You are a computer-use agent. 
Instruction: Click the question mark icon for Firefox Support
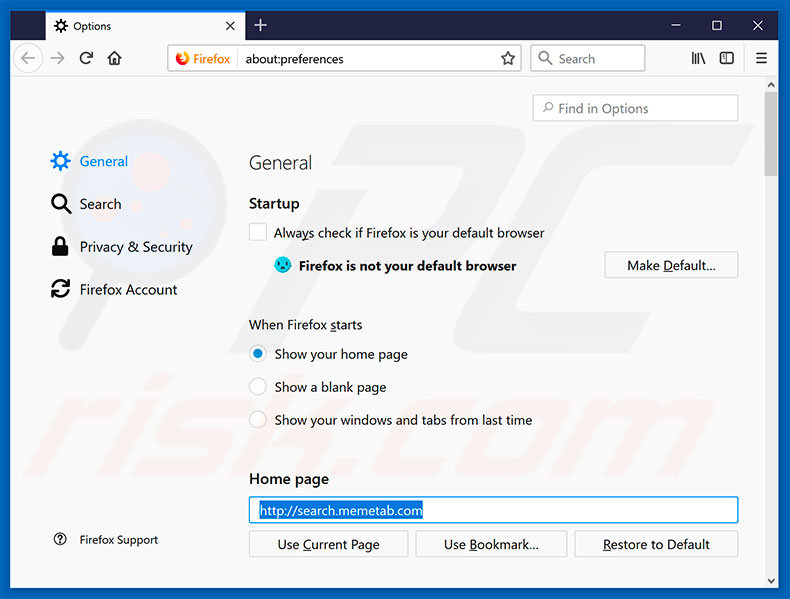[x=60, y=540]
